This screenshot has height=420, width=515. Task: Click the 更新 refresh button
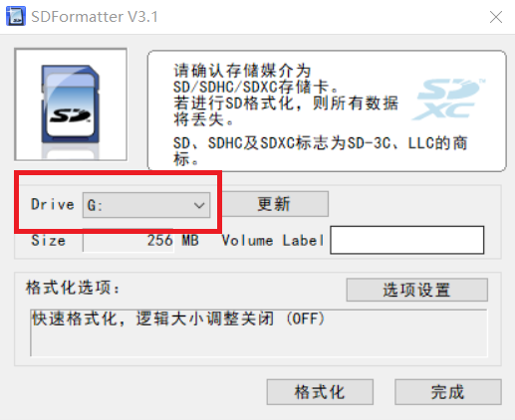[274, 204]
